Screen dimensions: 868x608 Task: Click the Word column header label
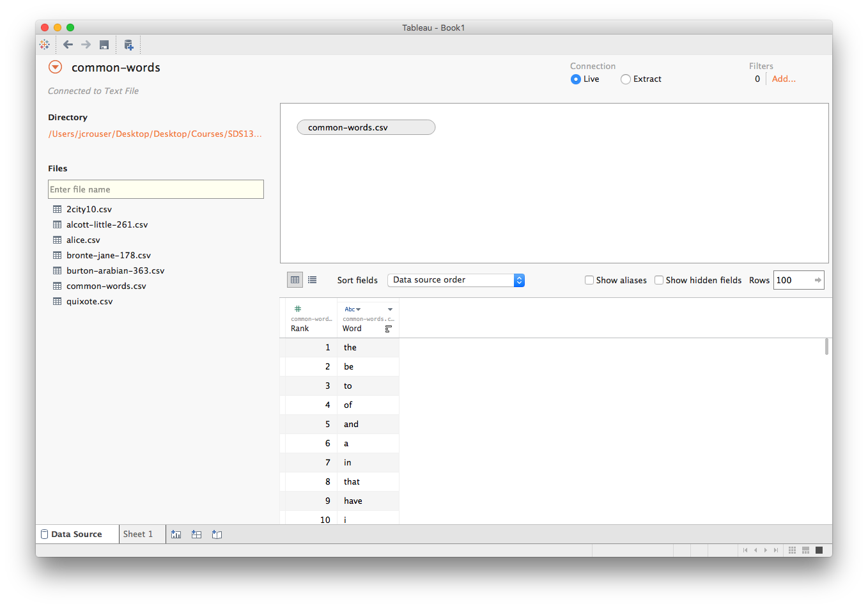click(x=352, y=329)
